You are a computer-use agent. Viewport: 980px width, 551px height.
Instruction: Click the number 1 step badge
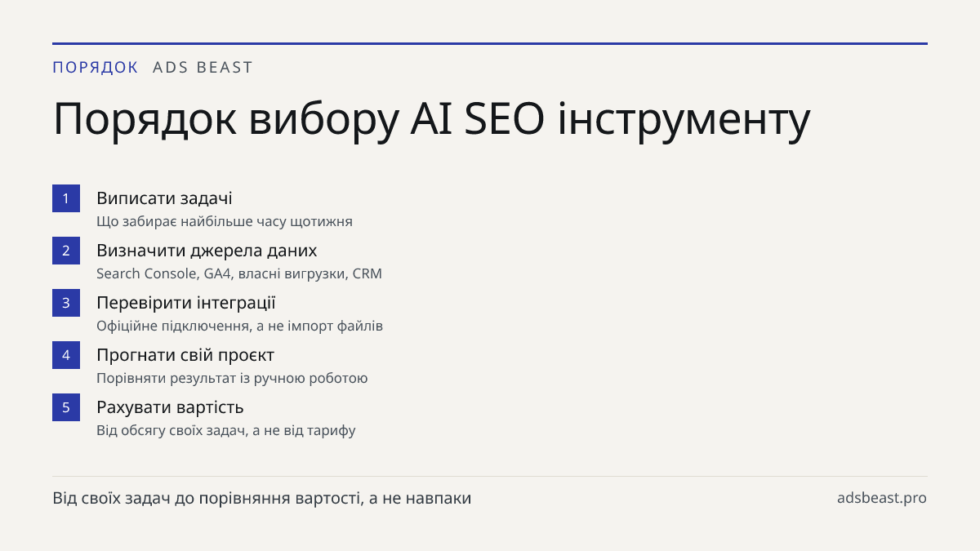(66, 198)
